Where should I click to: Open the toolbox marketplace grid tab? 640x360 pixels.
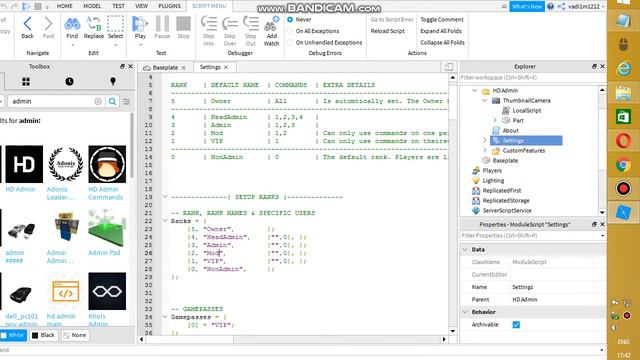tap(26, 82)
